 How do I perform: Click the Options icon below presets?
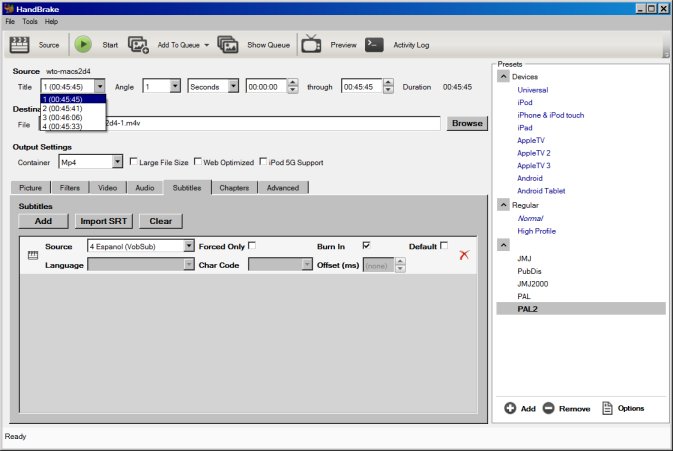pyautogui.click(x=608, y=408)
